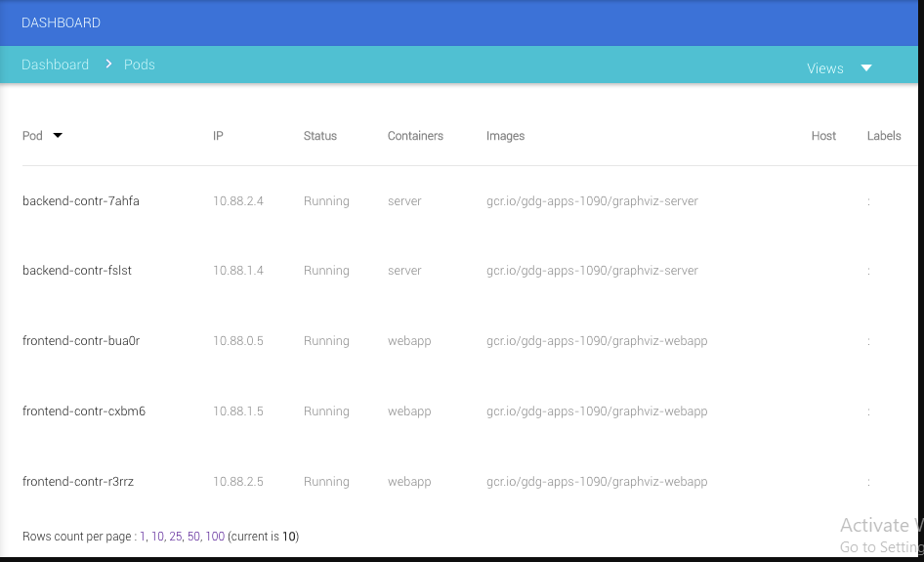Click the Images column header
924x562 pixels.
click(505, 136)
